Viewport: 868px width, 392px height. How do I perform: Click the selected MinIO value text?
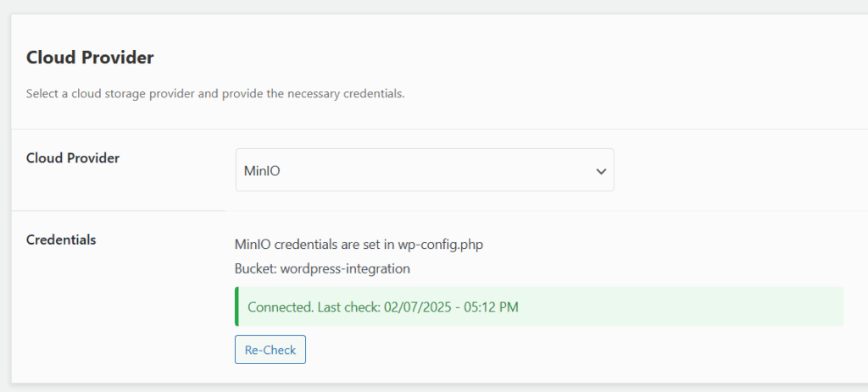tap(262, 171)
